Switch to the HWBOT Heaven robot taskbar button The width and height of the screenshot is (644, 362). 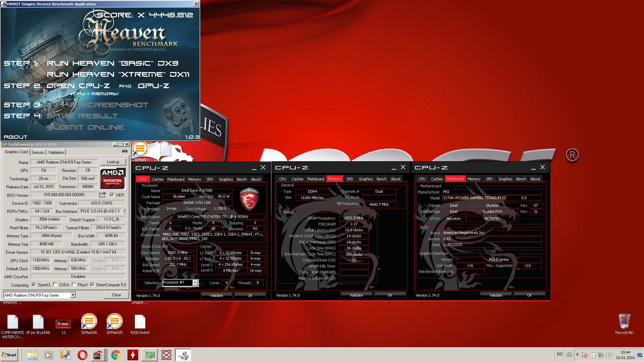(x=183, y=355)
